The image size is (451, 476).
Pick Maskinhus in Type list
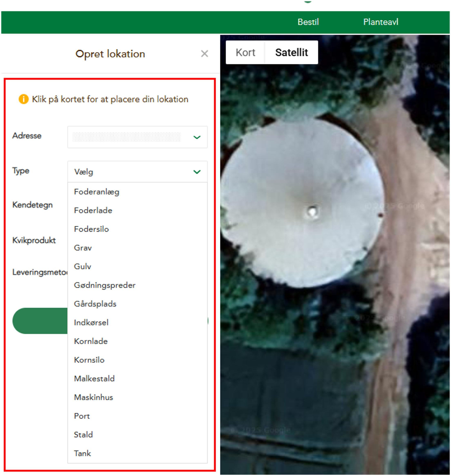[x=94, y=397]
